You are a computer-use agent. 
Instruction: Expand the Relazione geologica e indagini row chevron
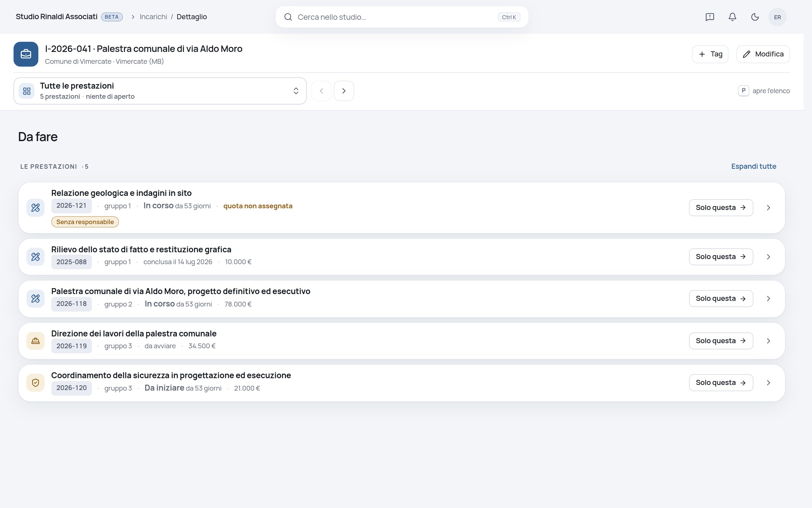coord(768,208)
